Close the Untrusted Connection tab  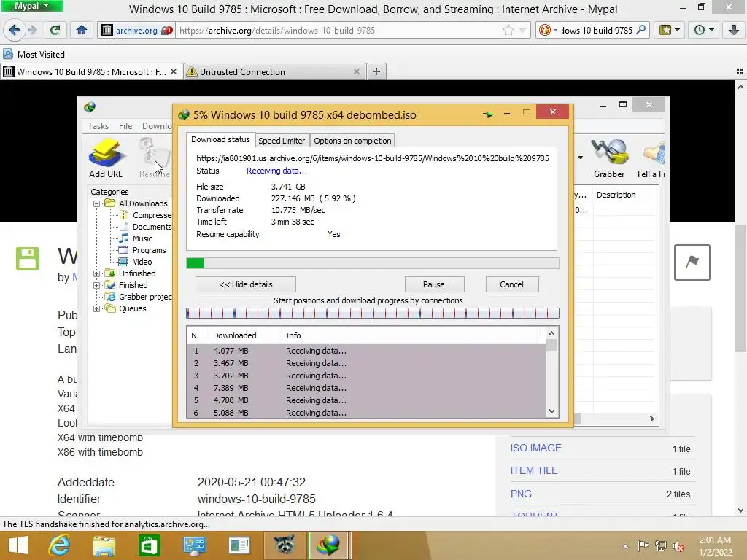(x=356, y=71)
